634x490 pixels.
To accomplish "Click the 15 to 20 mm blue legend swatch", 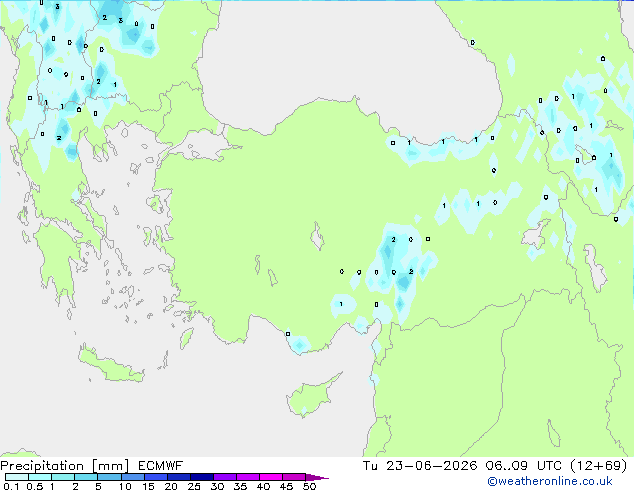I will tap(155, 477).
